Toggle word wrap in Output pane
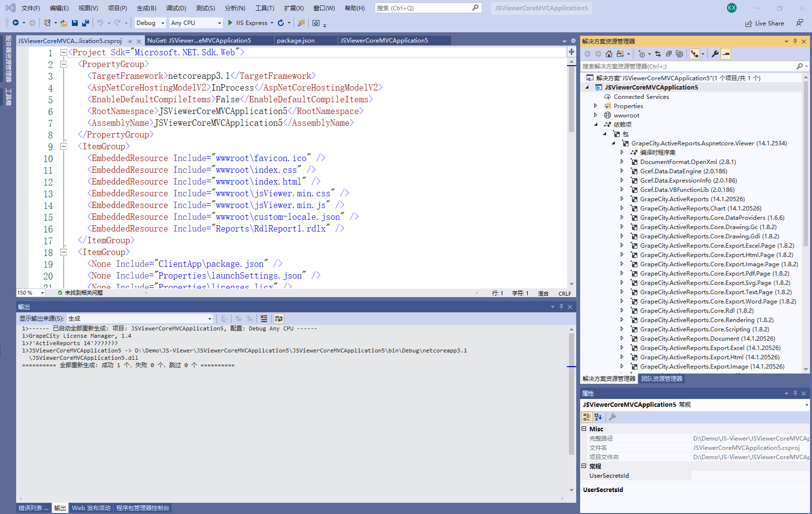Image resolution: width=812 pixels, height=514 pixels. point(279,319)
